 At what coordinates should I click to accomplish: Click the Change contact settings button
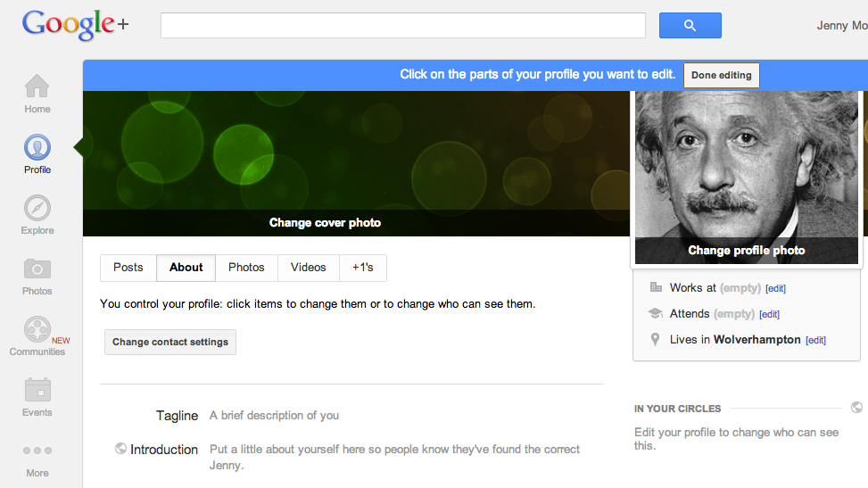pyautogui.click(x=170, y=343)
